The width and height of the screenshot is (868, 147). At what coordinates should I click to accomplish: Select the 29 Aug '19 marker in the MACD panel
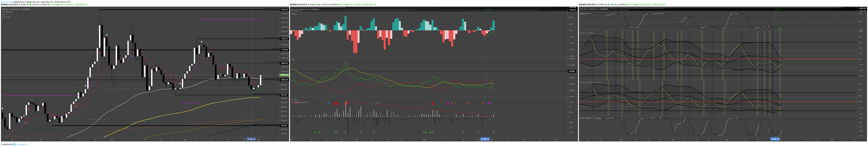click(x=485, y=139)
